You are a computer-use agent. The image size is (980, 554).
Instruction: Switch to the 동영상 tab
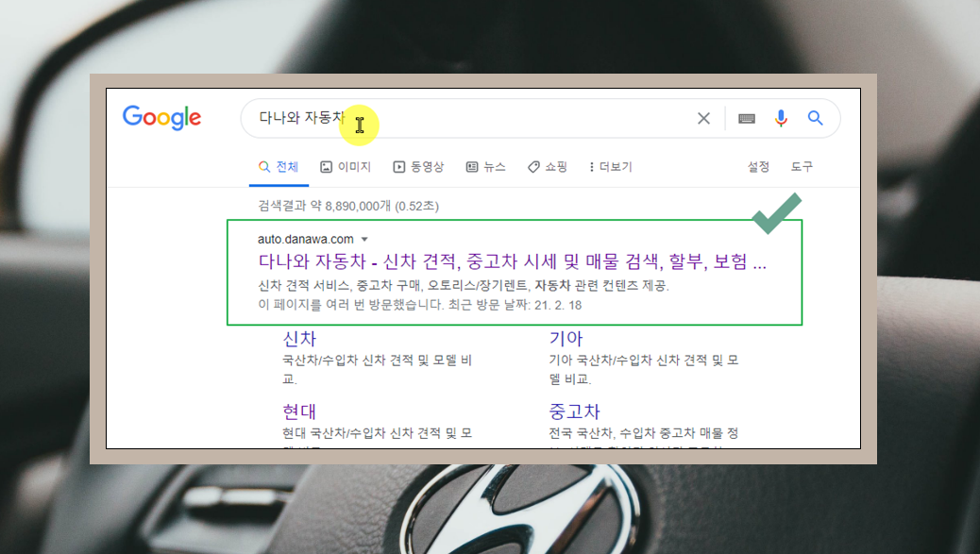(418, 167)
